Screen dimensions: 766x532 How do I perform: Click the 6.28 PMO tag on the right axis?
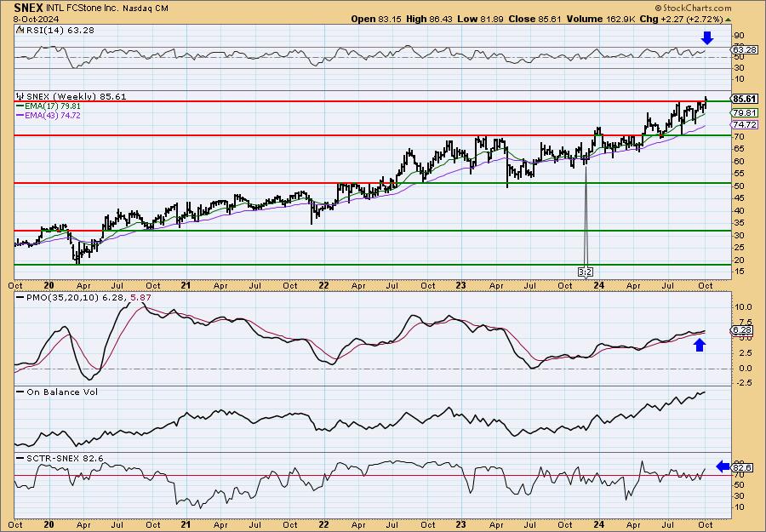[x=743, y=331]
